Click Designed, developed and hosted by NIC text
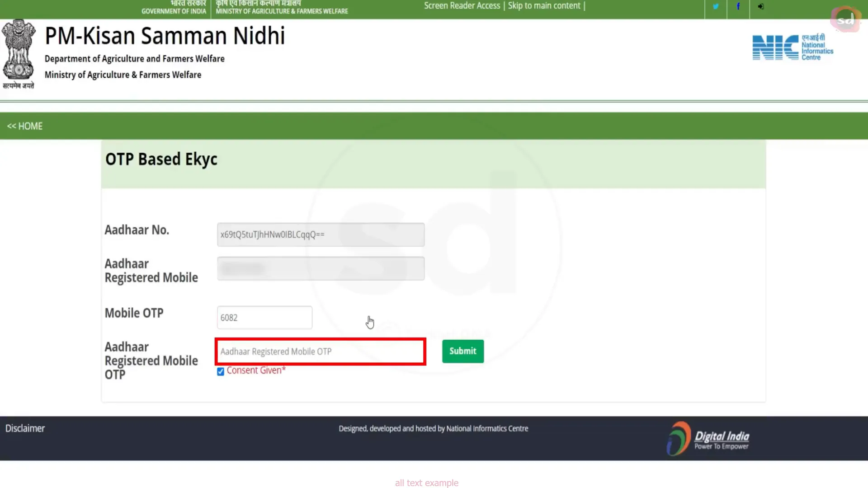Screen dimensions: 868x488 (x=434, y=428)
